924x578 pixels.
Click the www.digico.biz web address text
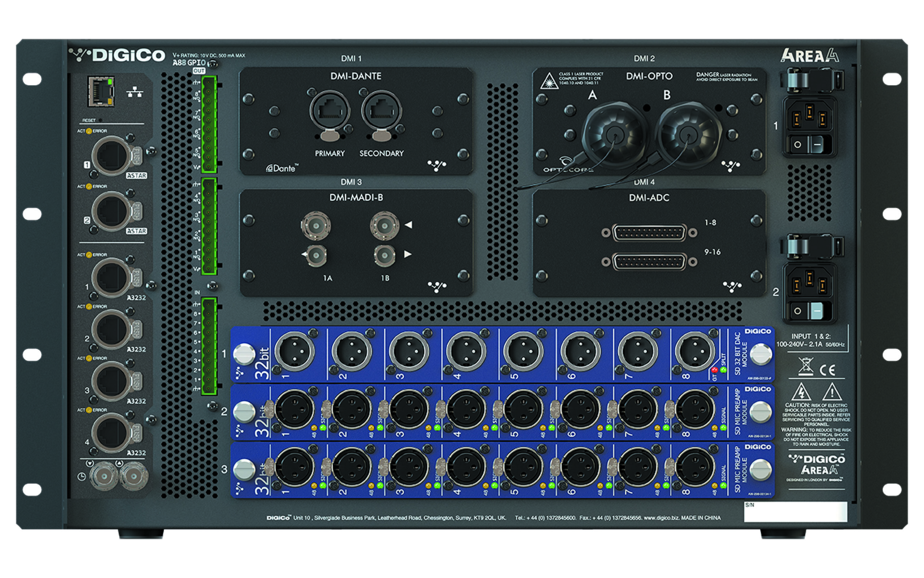[661, 518]
